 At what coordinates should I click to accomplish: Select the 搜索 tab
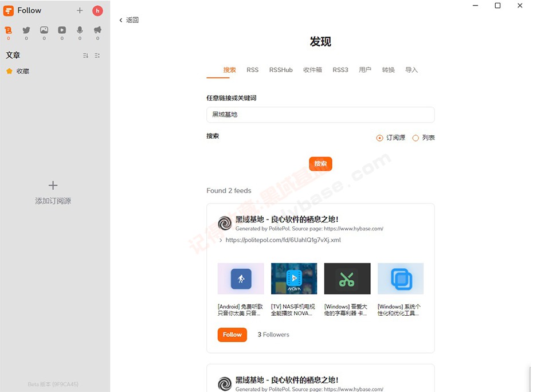coord(229,70)
